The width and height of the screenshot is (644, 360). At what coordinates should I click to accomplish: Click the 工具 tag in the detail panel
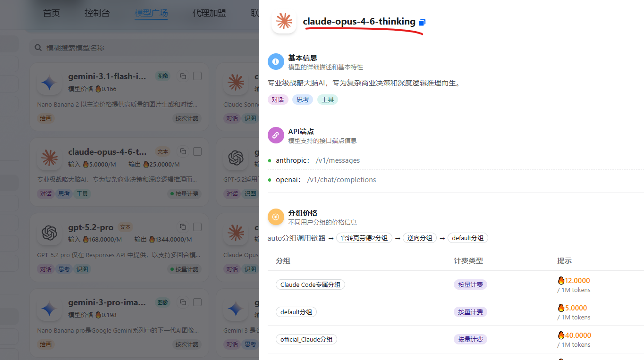(x=328, y=100)
